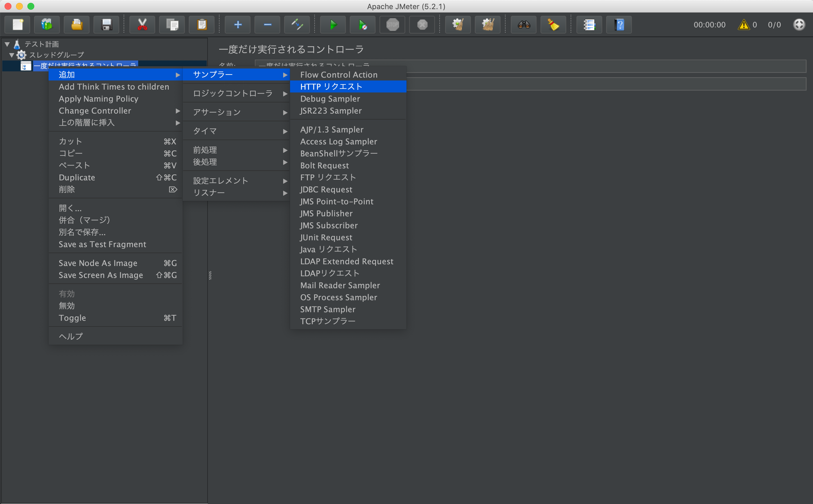Click the Reset search broom icon
Viewport: 813px width, 504px height.
point(553,25)
